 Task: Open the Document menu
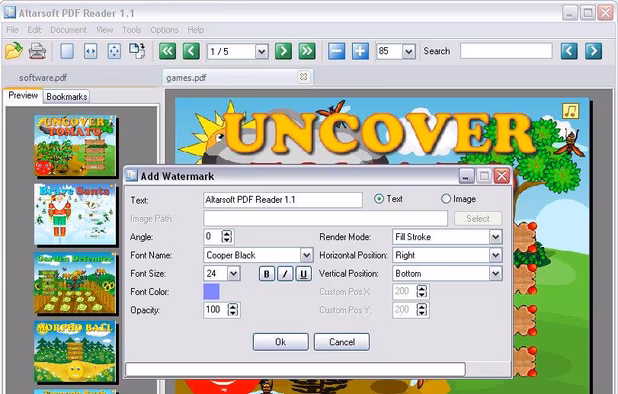(69, 30)
